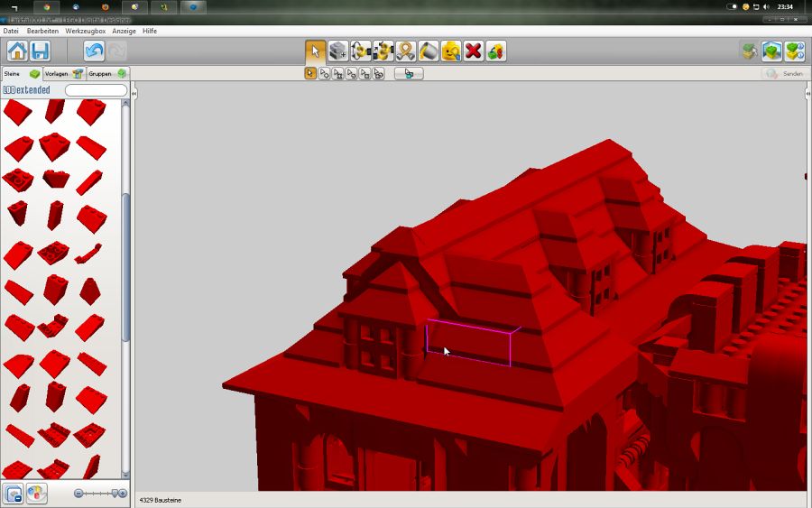Image resolution: width=812 pixels, height=508 pixels.
Task: Save the model with the floppy disk icon
Action: click(40, 51)
